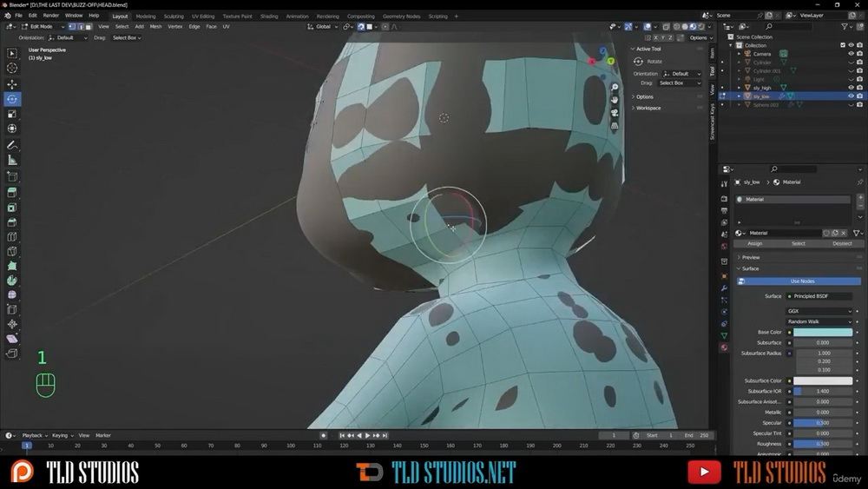The width and height of the screenshot is (868, 489).
Task: Select the Shrink/Fatten tool
Action: pos(11,324)
